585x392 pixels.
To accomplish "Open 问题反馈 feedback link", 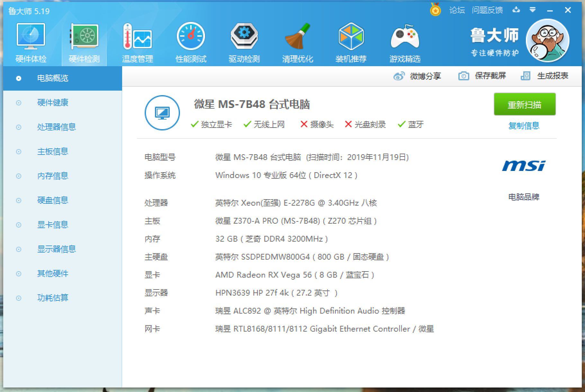I will coord(487,10).
